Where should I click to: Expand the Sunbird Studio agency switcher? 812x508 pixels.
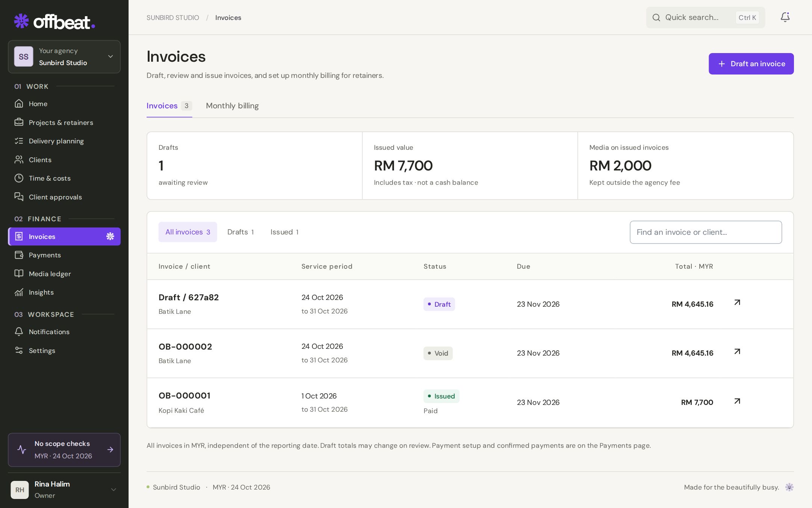click(64, 57)
